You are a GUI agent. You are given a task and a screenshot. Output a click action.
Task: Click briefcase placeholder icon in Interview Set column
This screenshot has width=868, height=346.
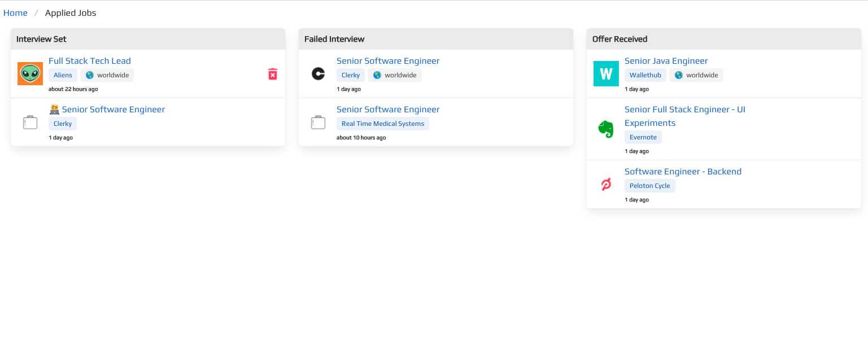(x=30, y=122)
